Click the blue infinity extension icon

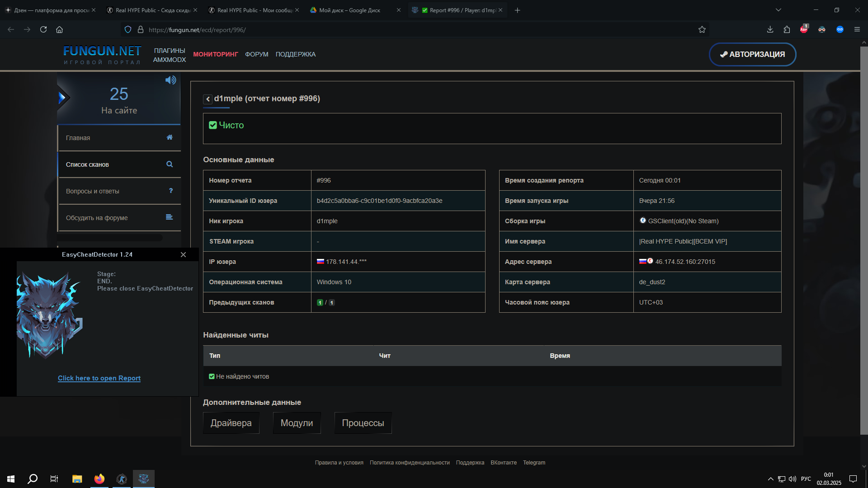point(840,30)
